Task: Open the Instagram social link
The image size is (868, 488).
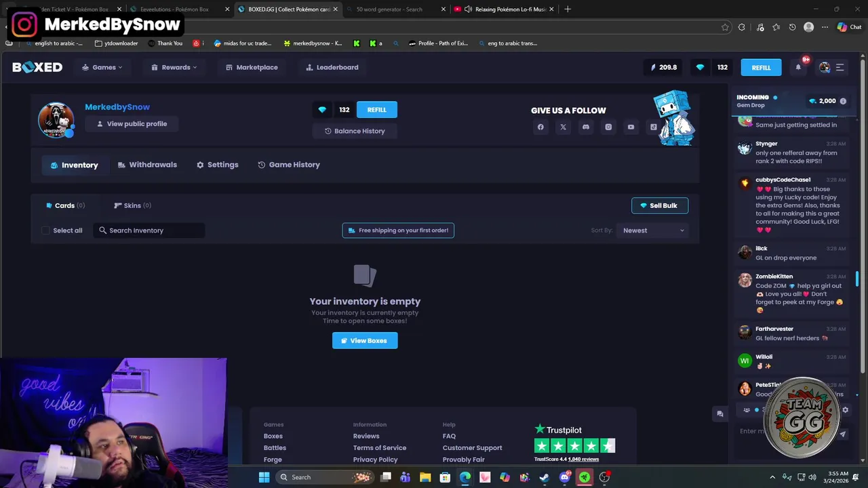Action: 608,127
